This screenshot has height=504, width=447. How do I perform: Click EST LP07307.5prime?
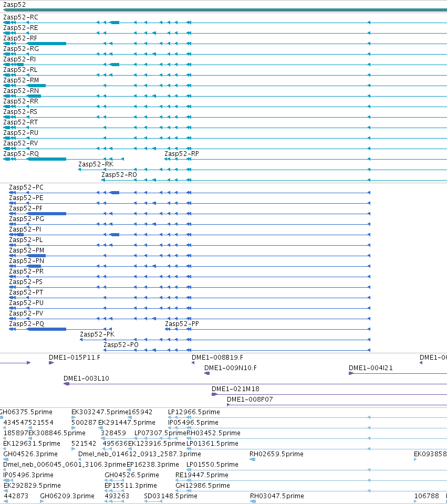pos(161,433)
